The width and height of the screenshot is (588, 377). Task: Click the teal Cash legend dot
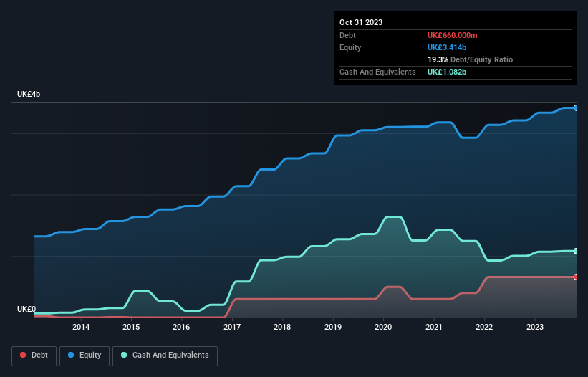pyautogui.click(x=124, y=355)
